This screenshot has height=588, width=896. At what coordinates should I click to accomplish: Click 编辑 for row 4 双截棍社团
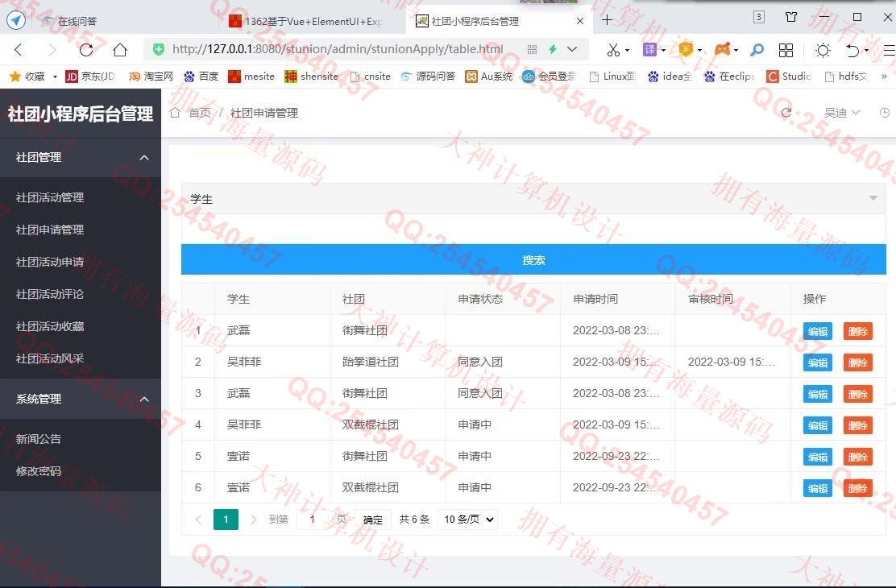pos(818,426)
